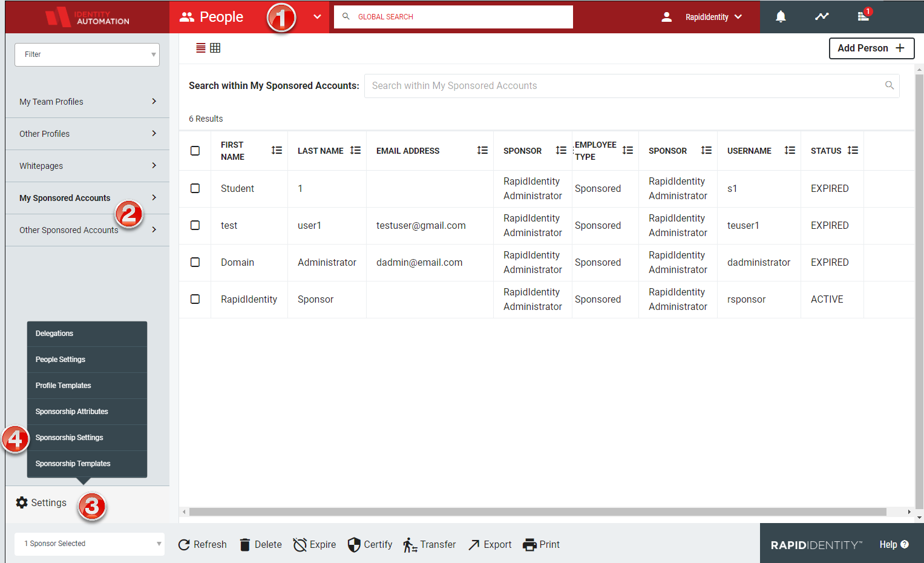
Task: Sort by First Name column
Action: 277,150
